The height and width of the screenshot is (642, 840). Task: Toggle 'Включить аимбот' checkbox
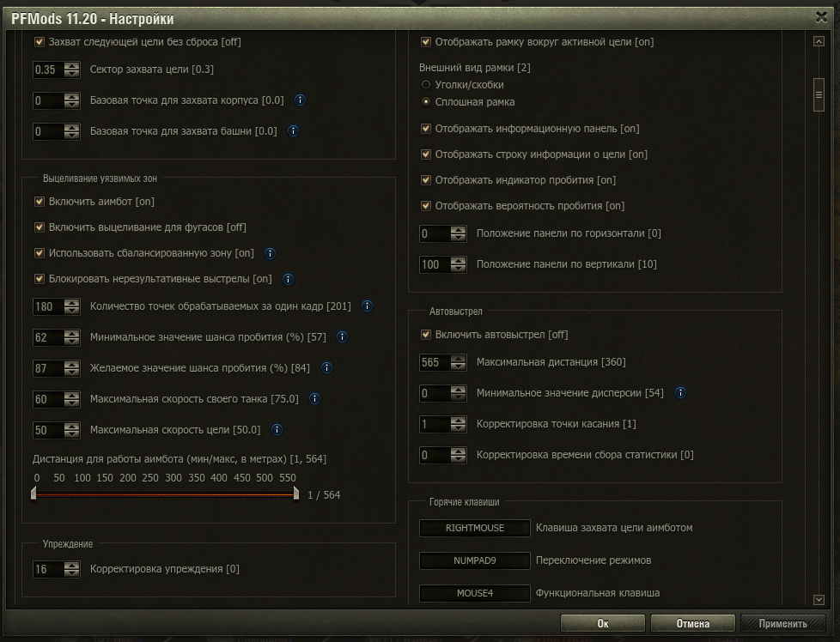point(39,202)
